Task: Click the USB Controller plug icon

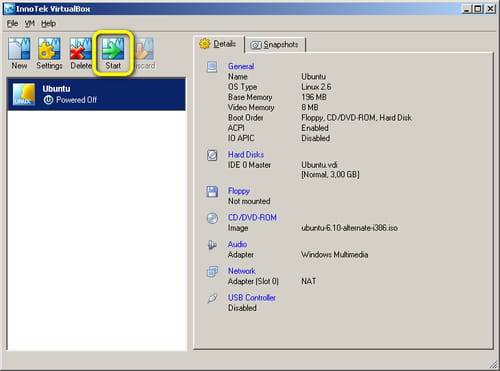Action: (212, 298)
